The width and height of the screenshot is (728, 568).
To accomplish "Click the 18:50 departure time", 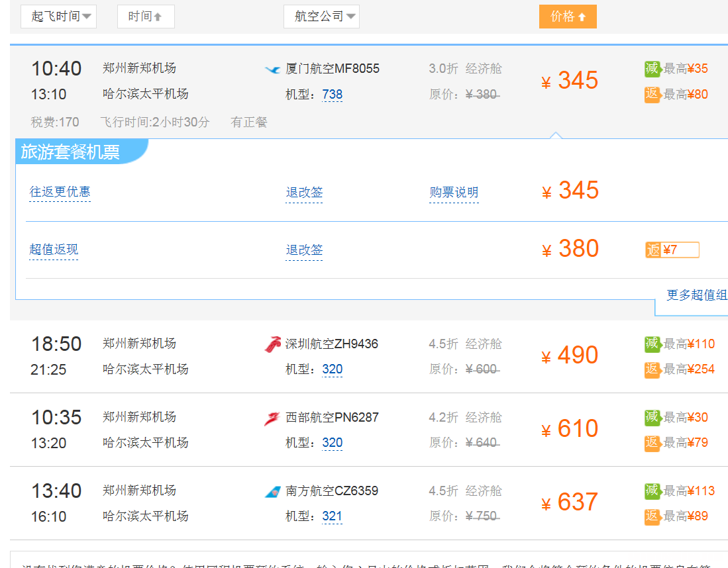I will [x=56, y=344].
